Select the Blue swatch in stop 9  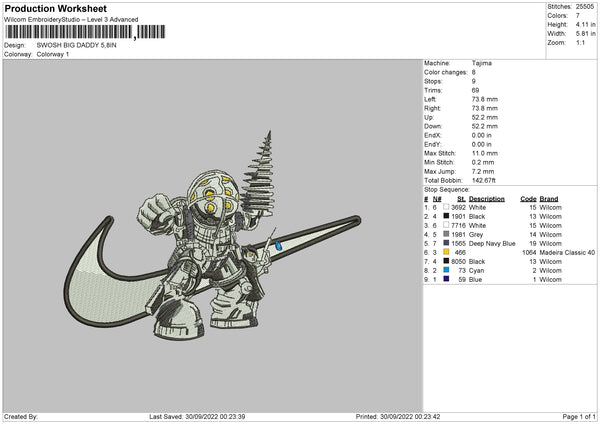[x=446, y=279]
